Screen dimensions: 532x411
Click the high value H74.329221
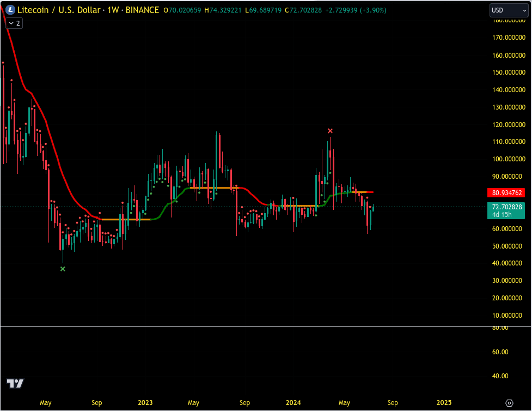223,10
